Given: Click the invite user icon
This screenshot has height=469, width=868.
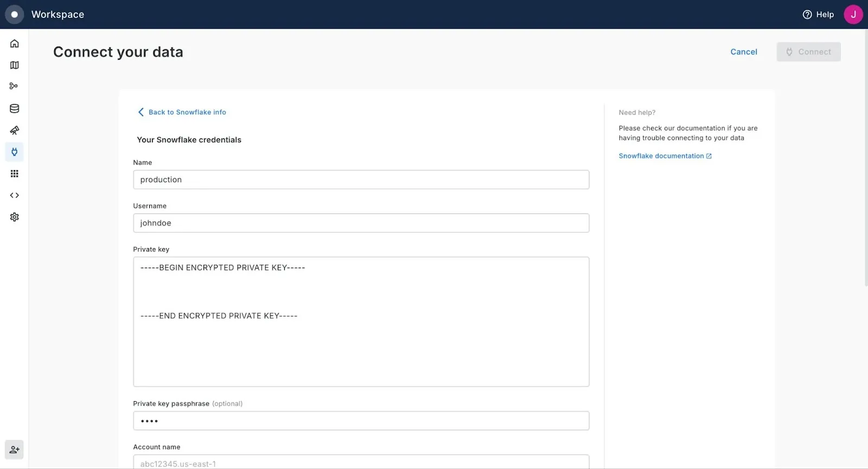Looking at the screenshot, I should pos(14,449).
